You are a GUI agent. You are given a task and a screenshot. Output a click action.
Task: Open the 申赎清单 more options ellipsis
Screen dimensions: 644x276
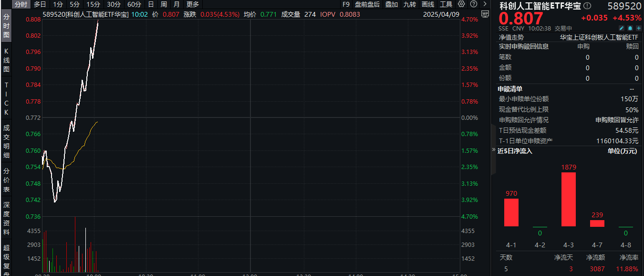632,89
